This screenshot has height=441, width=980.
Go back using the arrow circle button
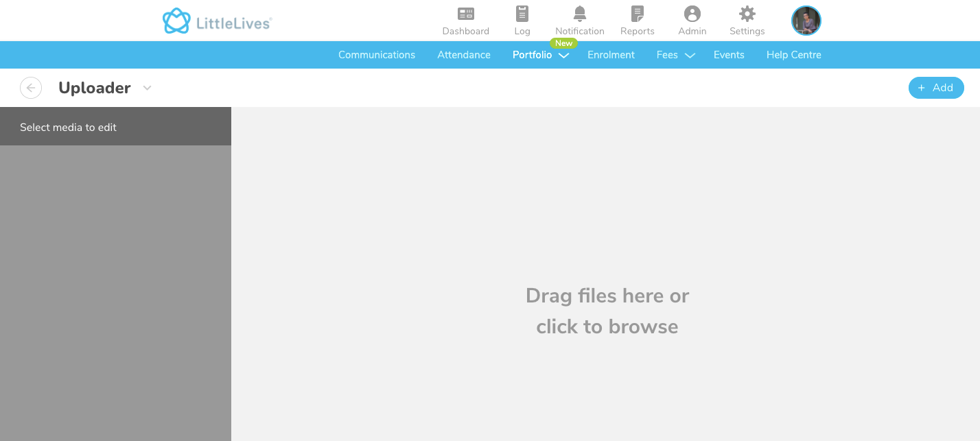(31, 88)
